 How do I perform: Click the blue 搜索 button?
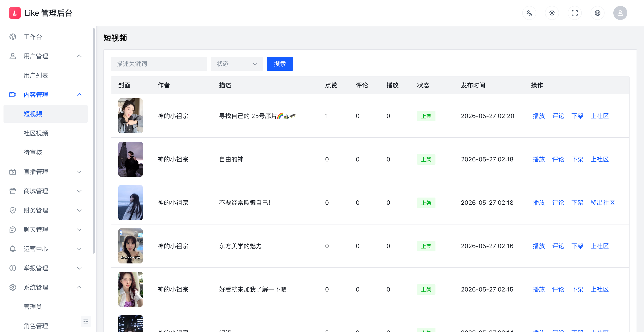point(280,64)
